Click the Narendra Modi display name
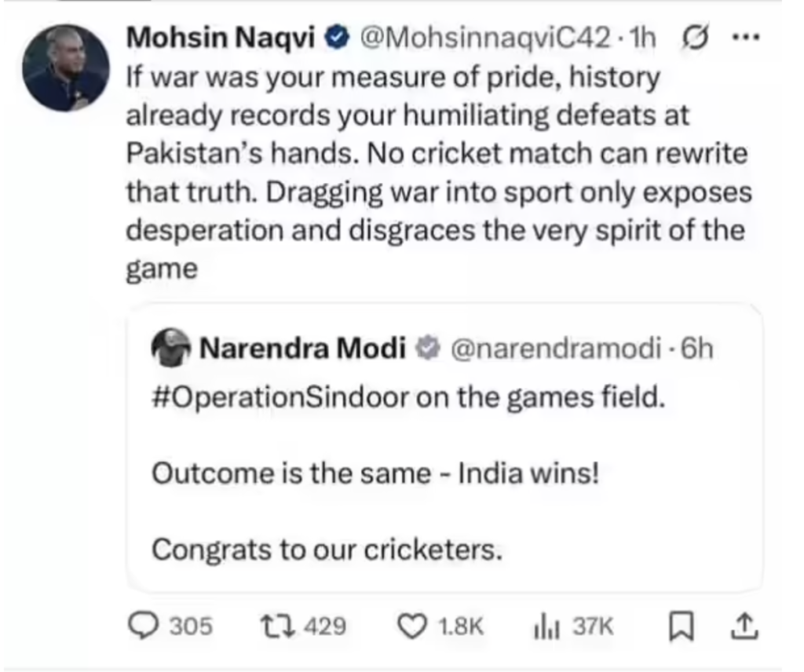Image resolution: width=804 pixels, height=672 pixels. [x=303, y=348]
